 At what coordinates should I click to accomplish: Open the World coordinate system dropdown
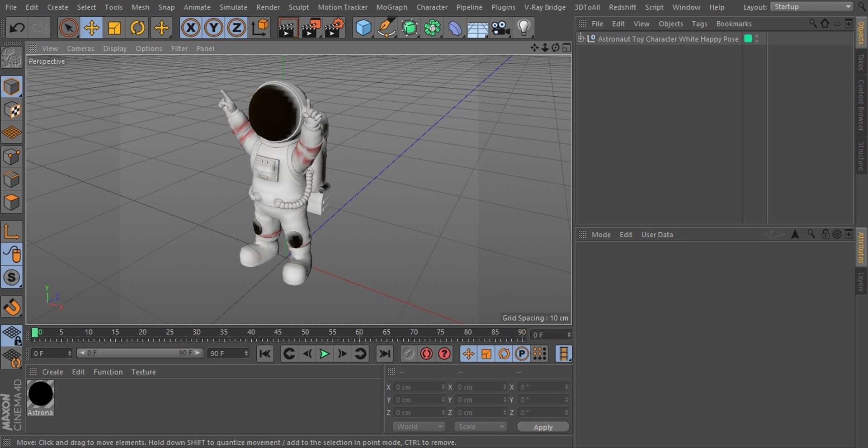(x=419, y=427)
